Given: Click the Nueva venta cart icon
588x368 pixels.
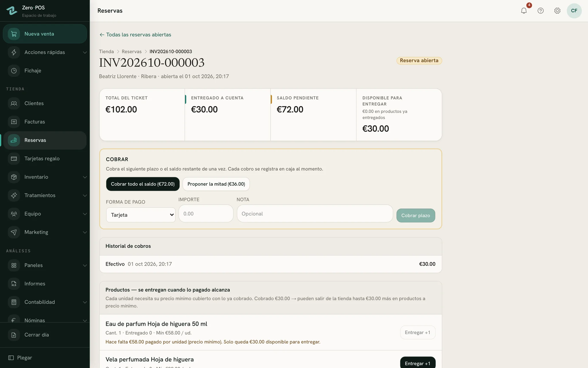Looking at the screenshot, I should [x=14, y=34].
